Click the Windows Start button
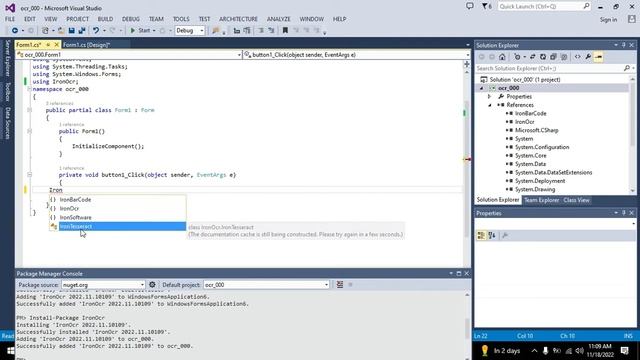640x360 pixels. coord(11,351)
